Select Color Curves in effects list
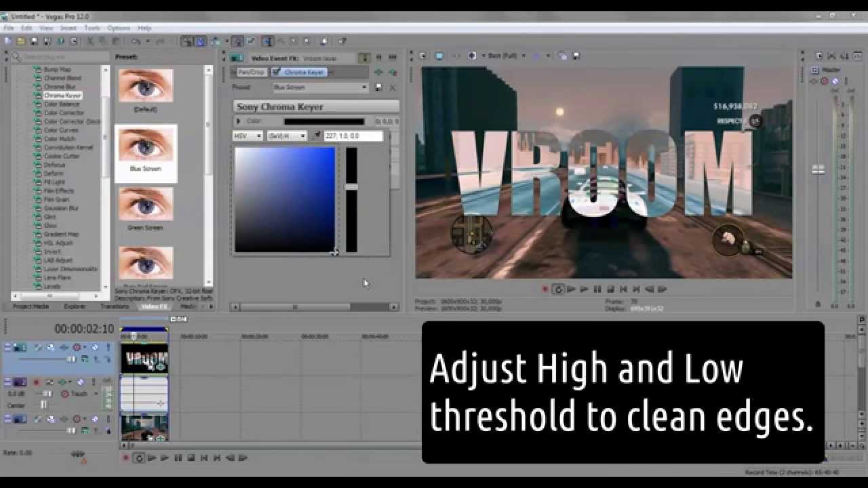 pyautogui.click(x=61, y=130)
